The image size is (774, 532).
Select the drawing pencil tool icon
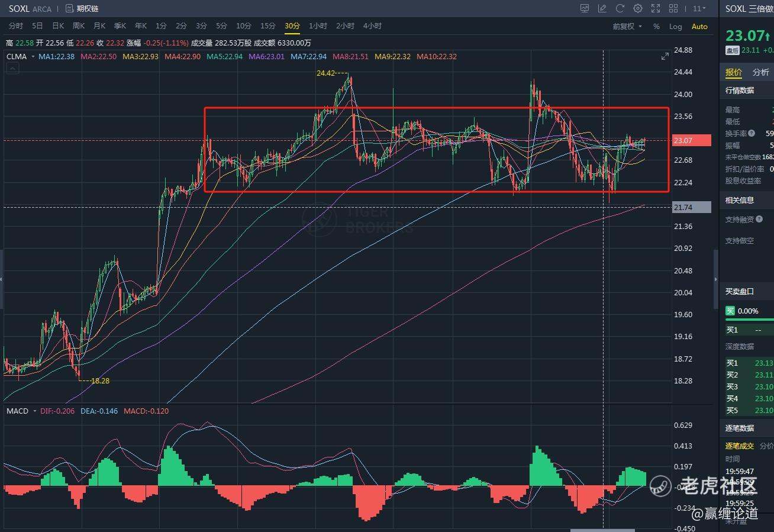pyautogui.click(x=602, y=9)
